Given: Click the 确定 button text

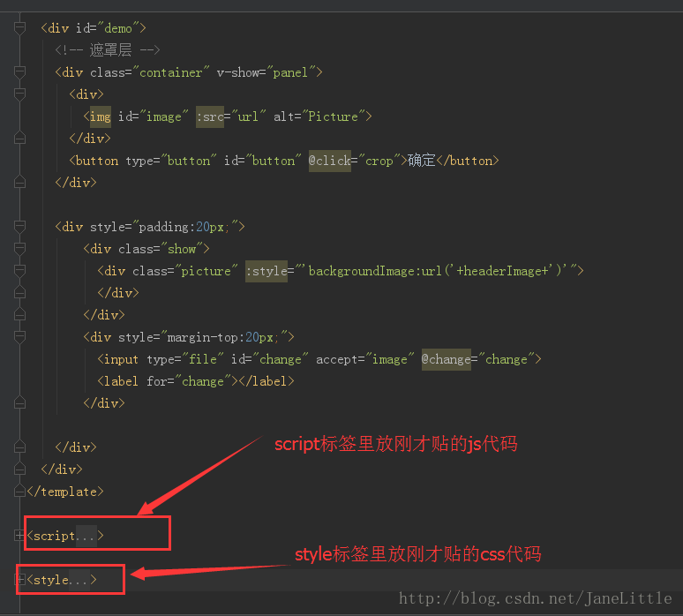Looking at the screenshot, I should 422,161.
